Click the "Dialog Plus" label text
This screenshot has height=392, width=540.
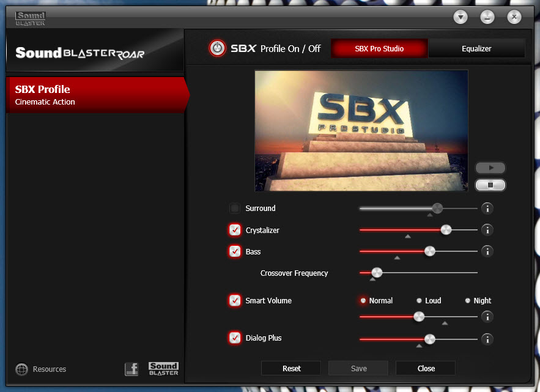pos(264,338)
